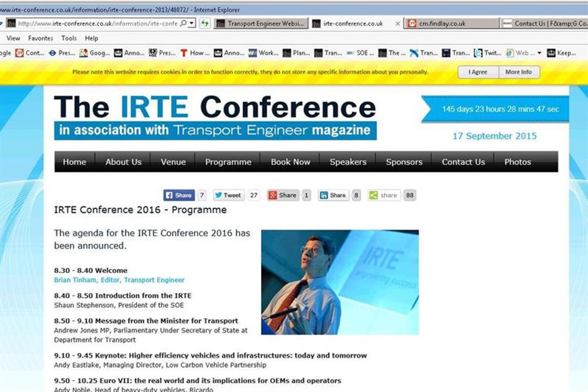Open Venue navigation item
Viewport: 588px width, 392px height.
tap(173, 162)
